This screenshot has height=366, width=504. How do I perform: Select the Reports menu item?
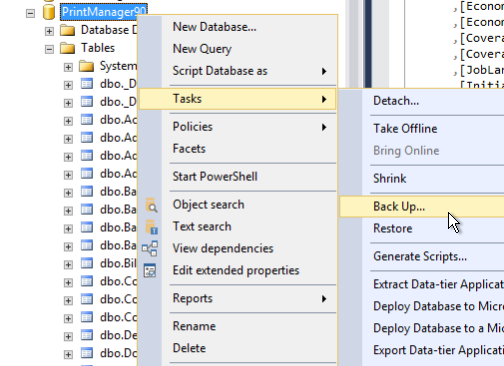click(237, 298)
